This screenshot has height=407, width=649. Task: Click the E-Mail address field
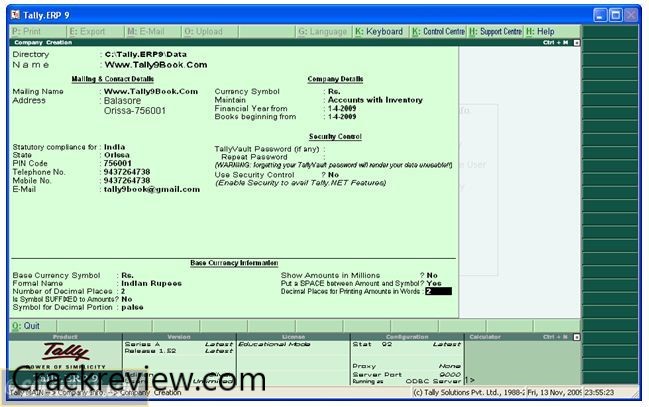(152, 189)
